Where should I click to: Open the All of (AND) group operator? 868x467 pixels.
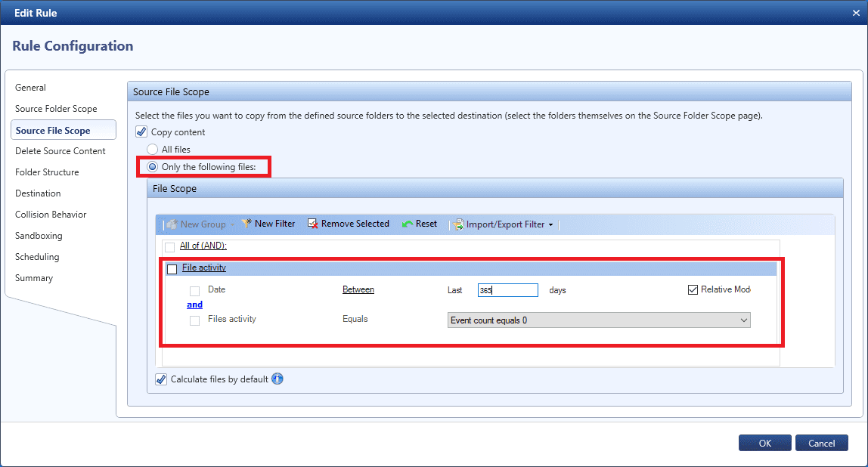coord(203,245)
